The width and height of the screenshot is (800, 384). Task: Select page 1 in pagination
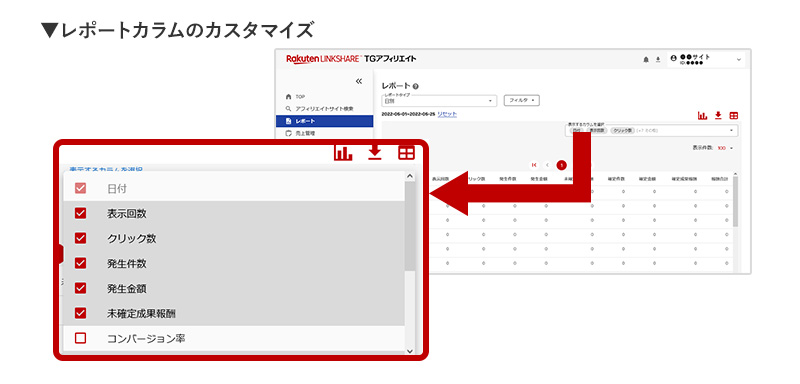561,165
